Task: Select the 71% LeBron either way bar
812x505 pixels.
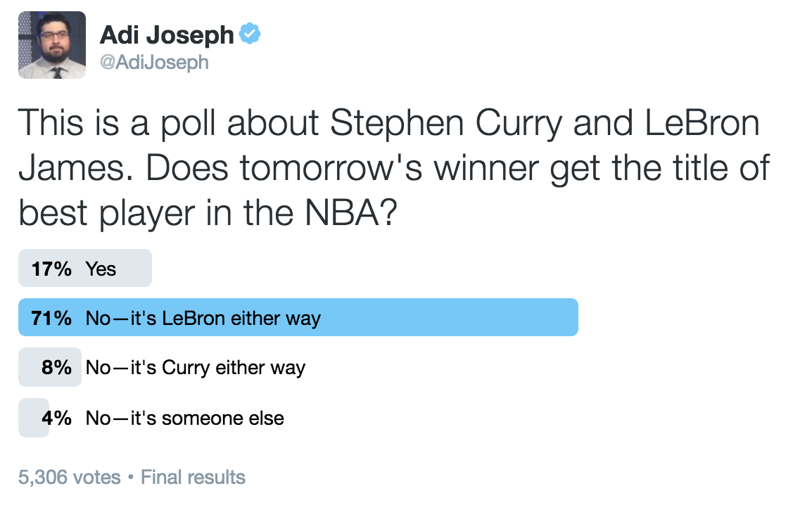Action: pyautogui.click(x=298, y=317)
